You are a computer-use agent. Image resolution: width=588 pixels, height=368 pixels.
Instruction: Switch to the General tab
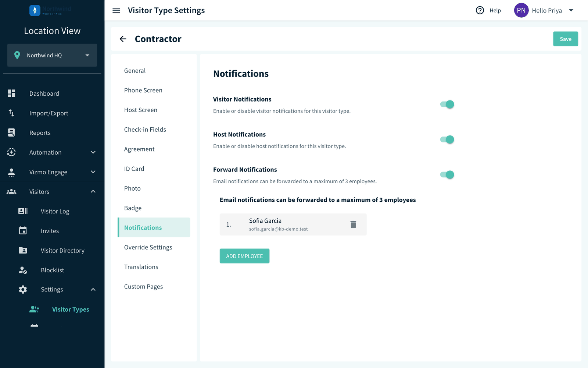(x=154, y=71)
